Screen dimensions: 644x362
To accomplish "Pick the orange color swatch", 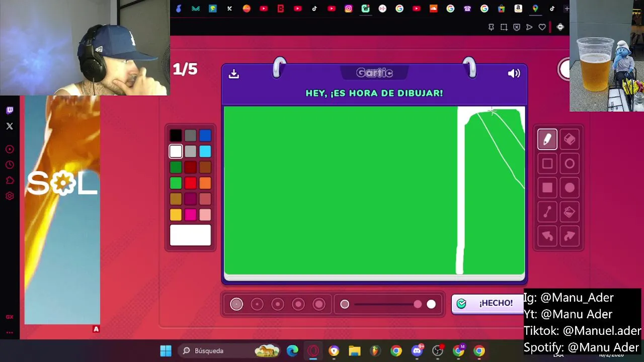I will tap(205, 184).
